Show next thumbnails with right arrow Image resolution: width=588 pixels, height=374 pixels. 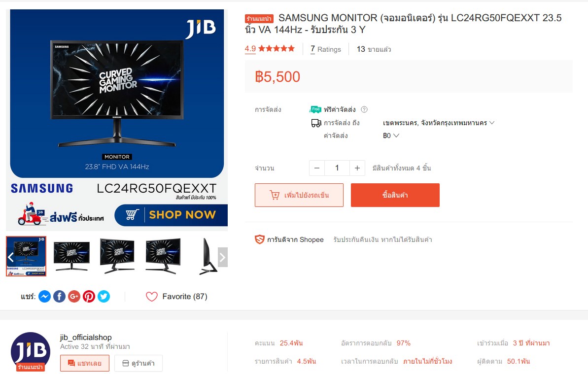click(x=222, y=257)
